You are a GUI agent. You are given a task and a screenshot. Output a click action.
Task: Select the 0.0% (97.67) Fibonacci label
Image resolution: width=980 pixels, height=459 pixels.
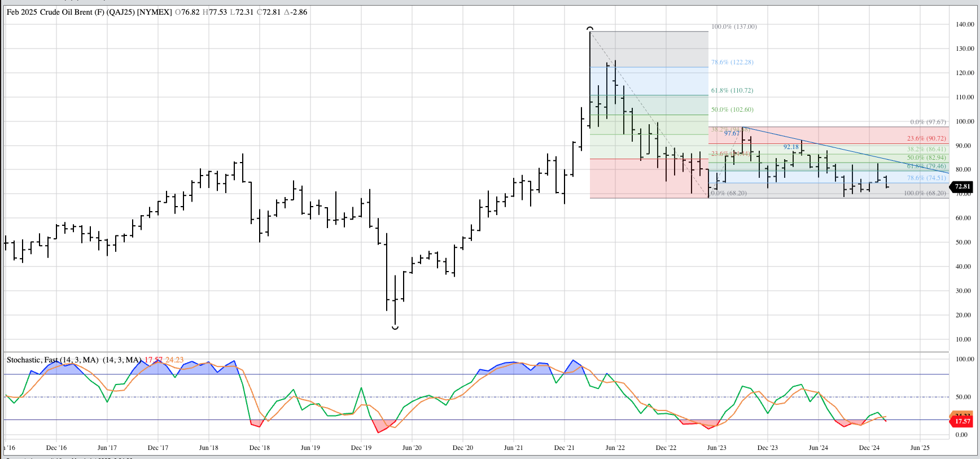[x=928, y=122]
